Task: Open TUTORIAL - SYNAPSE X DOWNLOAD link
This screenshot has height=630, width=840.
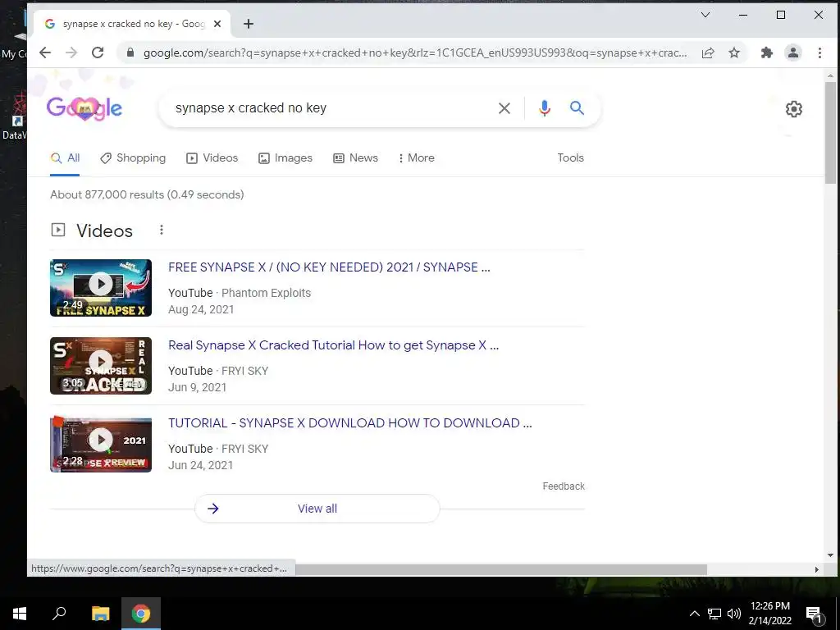Action: [349, 423]
